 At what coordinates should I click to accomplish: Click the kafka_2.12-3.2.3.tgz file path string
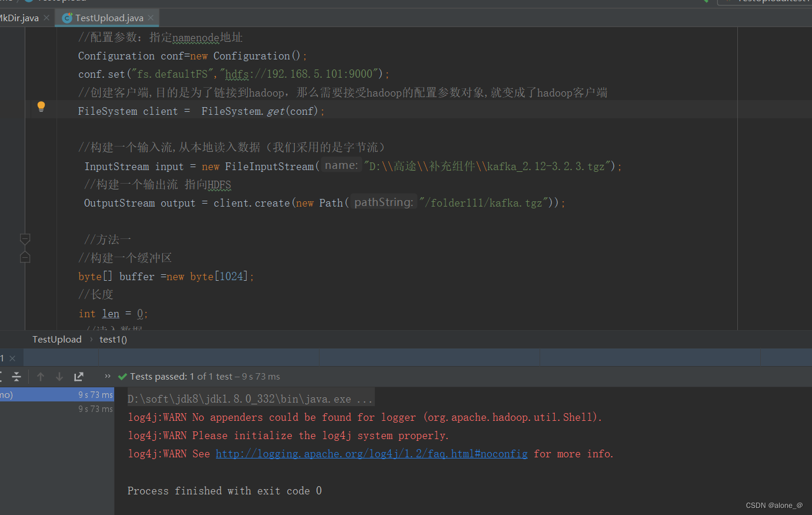pyautogui.click(x=487, y=167)
